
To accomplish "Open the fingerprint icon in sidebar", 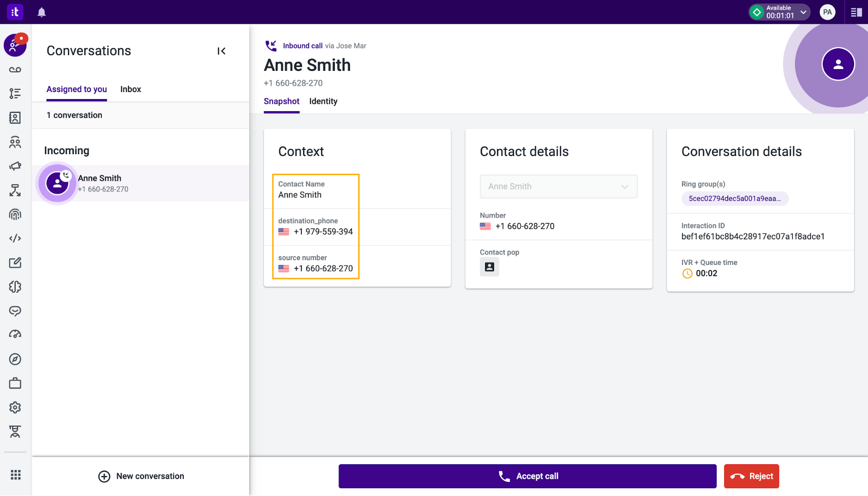I will [15, 215].
